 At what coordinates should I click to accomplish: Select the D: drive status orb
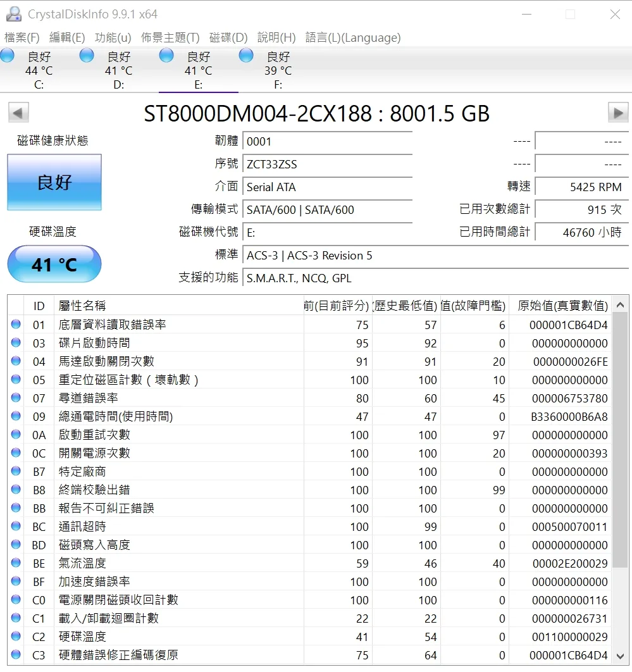coord(87,56)
